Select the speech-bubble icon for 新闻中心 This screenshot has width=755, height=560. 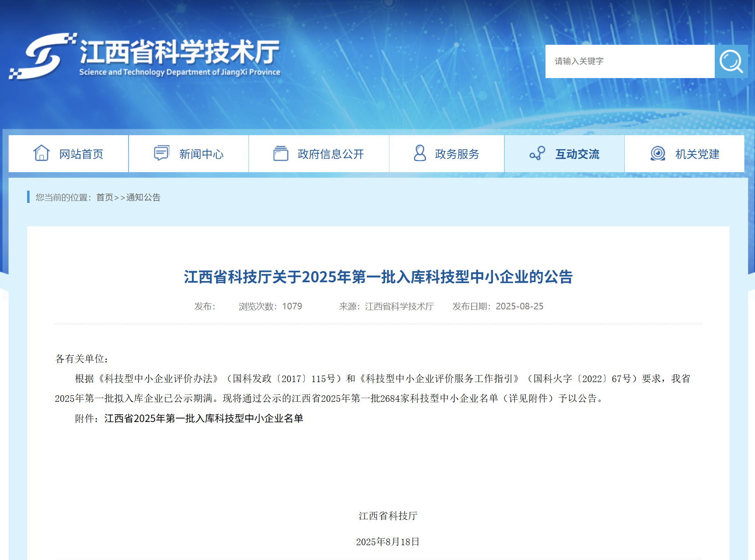pyautogui.click(x=161, y=153)
